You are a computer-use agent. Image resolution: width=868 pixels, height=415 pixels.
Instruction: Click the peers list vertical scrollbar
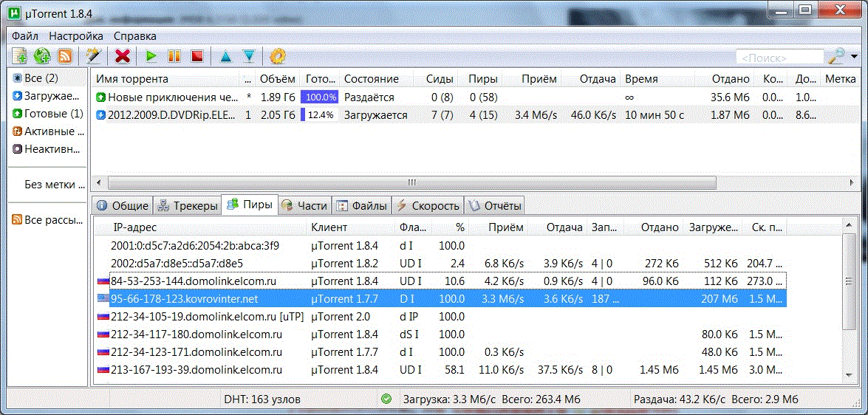(x=848, y=281)
